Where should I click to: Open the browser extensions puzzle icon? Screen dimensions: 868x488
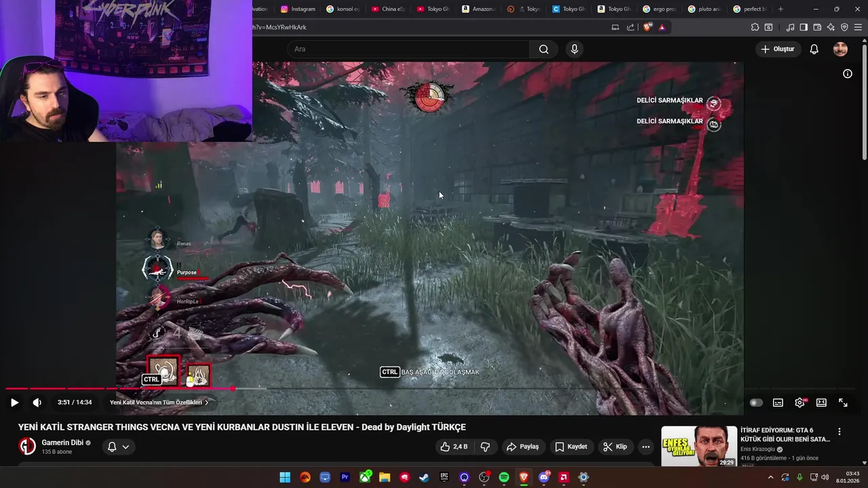coord(755,27)
